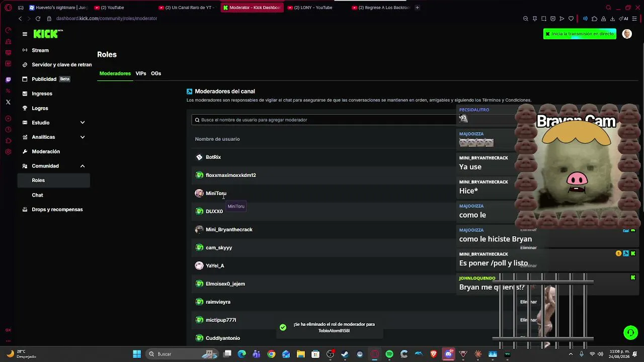The width and height of the screenshot is (644, 362).
Task: Switch to Regrese A Los Backrooms tab
Action: (380, 8)
